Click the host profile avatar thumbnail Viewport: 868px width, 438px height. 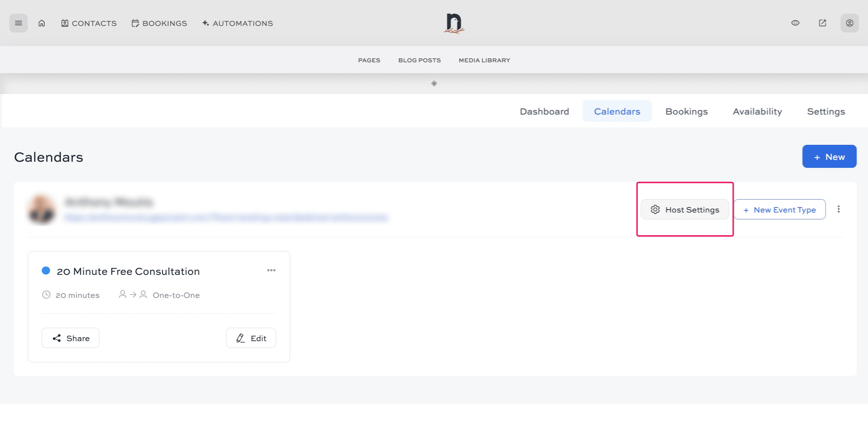pos(42,209)
